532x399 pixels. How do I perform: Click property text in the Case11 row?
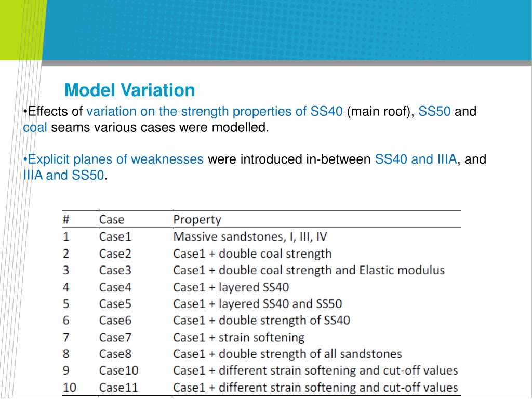coord(315,388)
